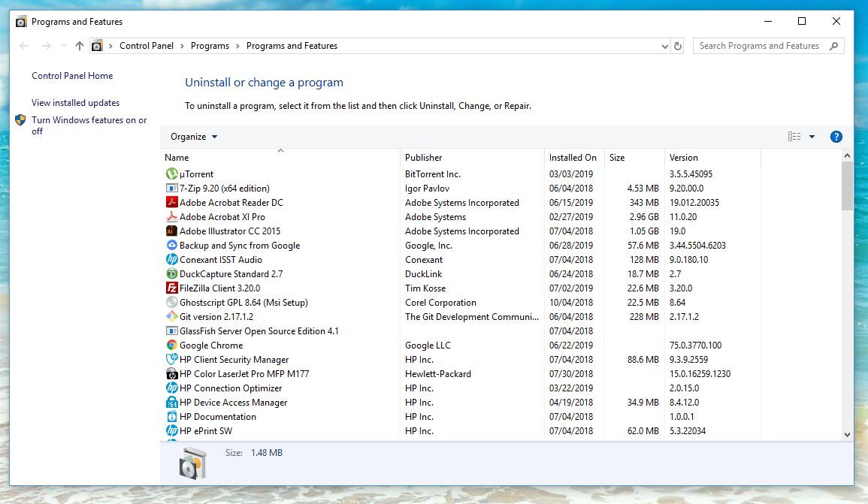The height and width of the screenshot is (504, 868).
Task: Open Turn Windows features on or off
Action: (x=89, y=125)
